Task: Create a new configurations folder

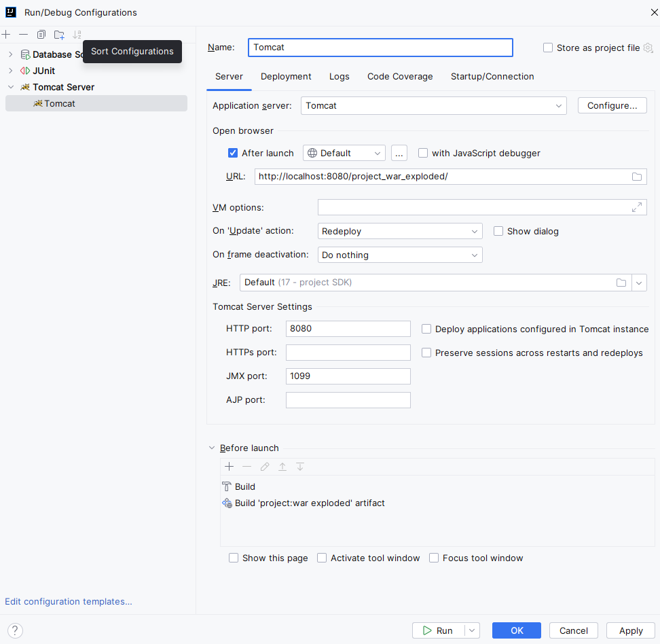Action: click(59, 35)
